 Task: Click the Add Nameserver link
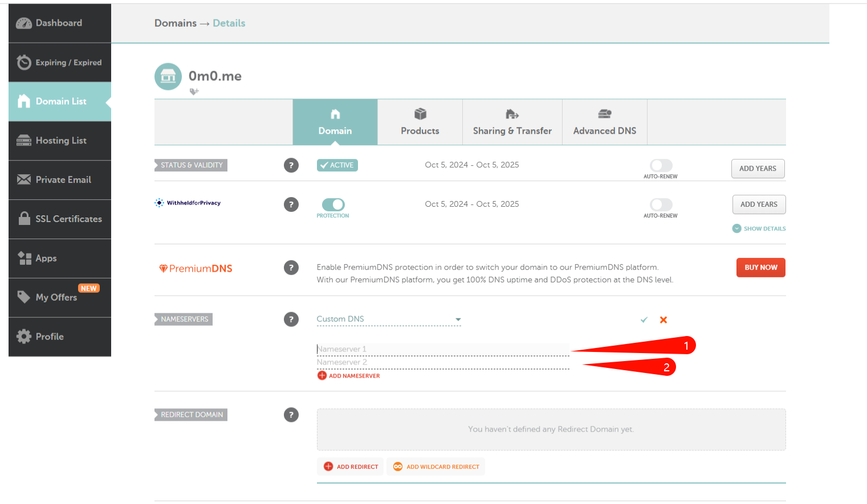click(x=349, y=376)
